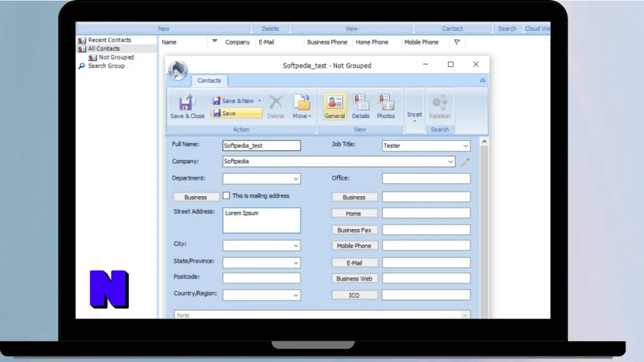Image resolution: width=644 pixels, height=362 pixels.
Task: Click the View ribbon group in main window
Action: pyautogui.click(x=352, y=29)
